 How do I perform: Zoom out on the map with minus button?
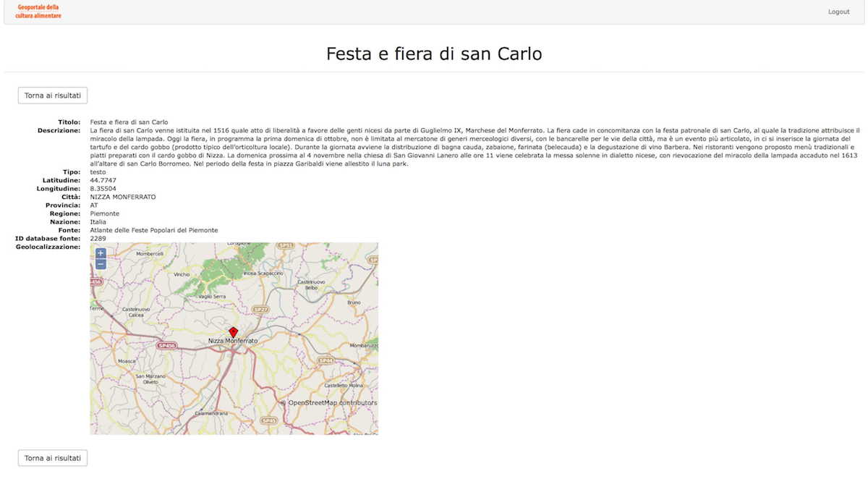click(x=101, y=265)
